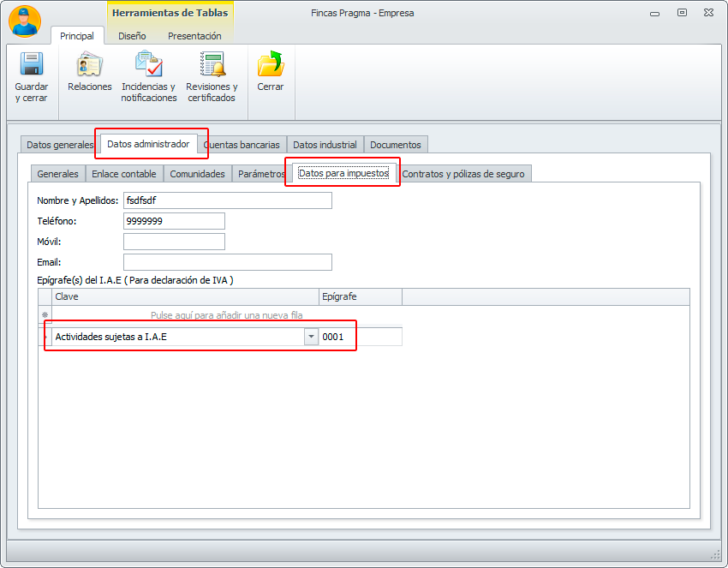Close the Fincas Pragma window
728x568 pixels.
(708, 13)
